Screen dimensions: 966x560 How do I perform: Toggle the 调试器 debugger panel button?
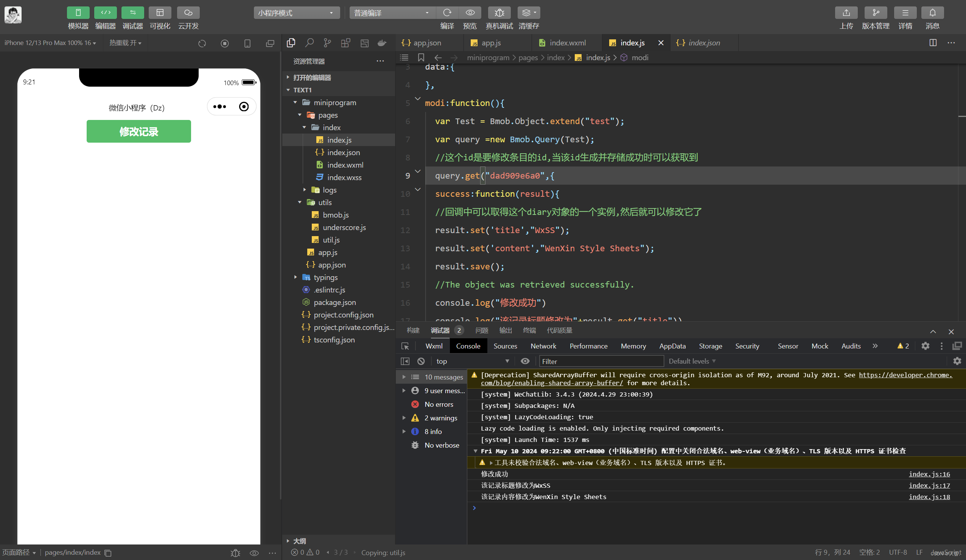132,12
